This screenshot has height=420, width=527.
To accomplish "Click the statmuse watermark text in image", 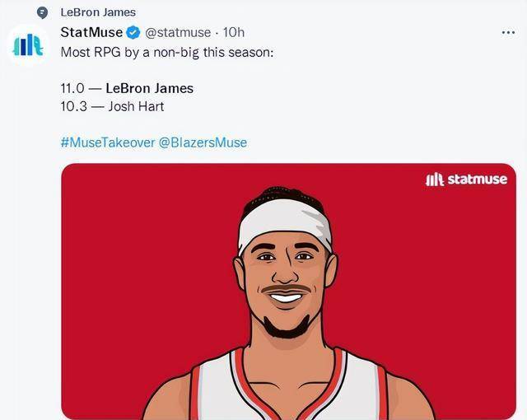I will tap(478, 180).
